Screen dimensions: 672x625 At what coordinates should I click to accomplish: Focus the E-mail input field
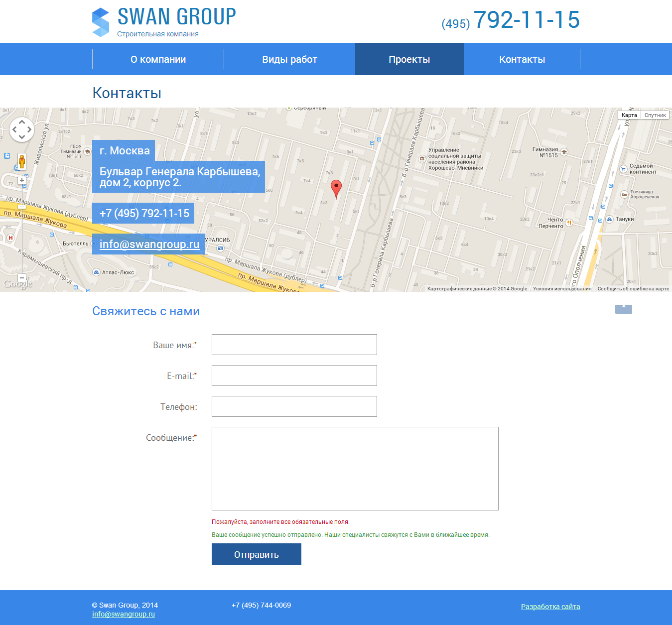[x=294, y=375]
